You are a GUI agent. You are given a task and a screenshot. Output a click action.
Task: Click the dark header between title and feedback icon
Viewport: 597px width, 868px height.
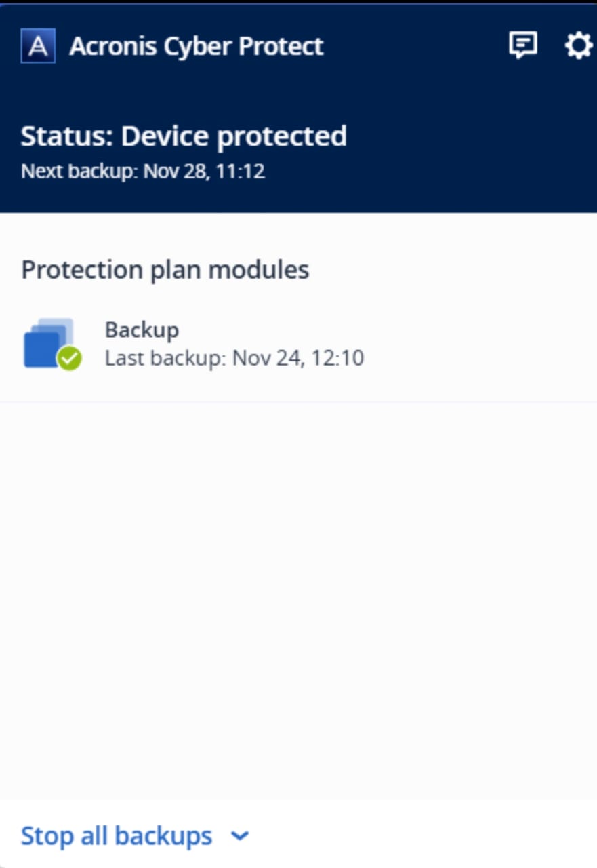pyautogui.click(x=413, y=46)
